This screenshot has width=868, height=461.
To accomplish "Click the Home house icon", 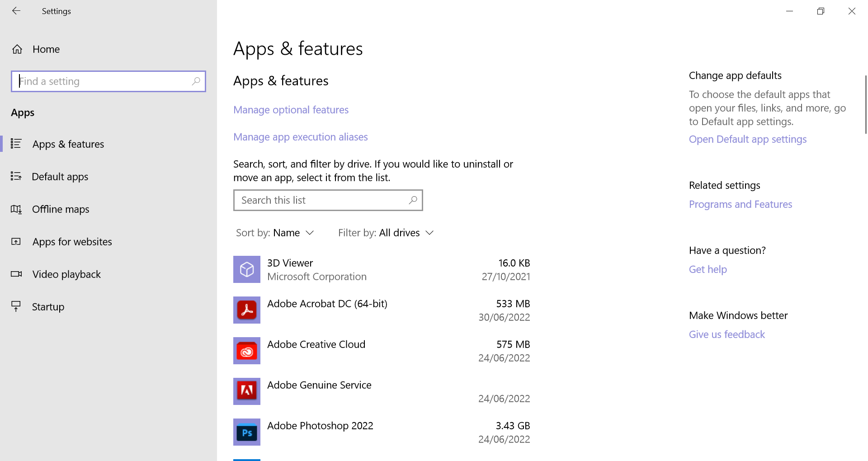I will point(17,49).
